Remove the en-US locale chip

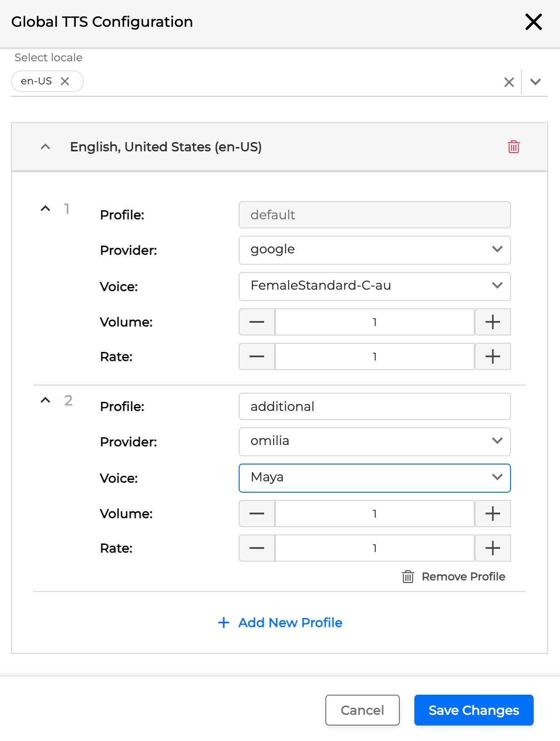point(65,81)
